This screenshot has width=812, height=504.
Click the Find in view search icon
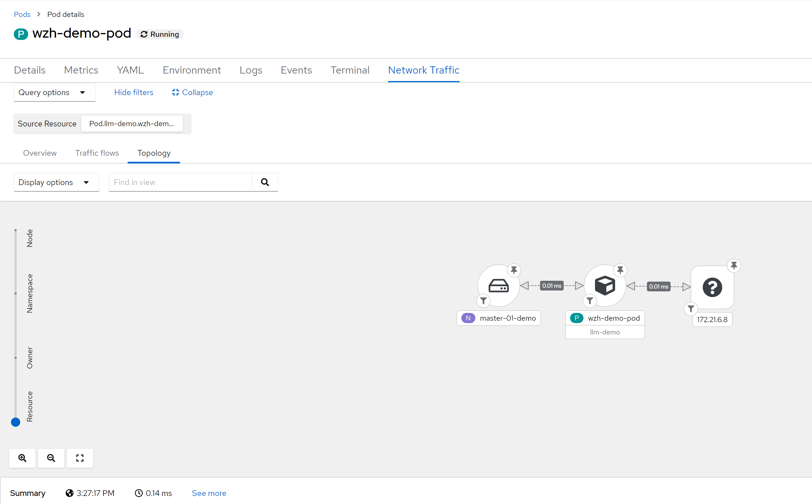[x=265, y=182]
